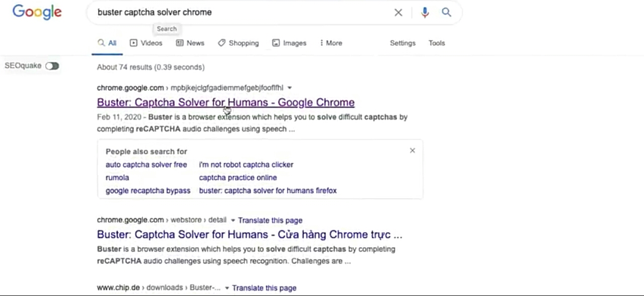The height and width of the screenshot is (296, 644).
Task: Search captcha practice online
Action: click(238, 177)
